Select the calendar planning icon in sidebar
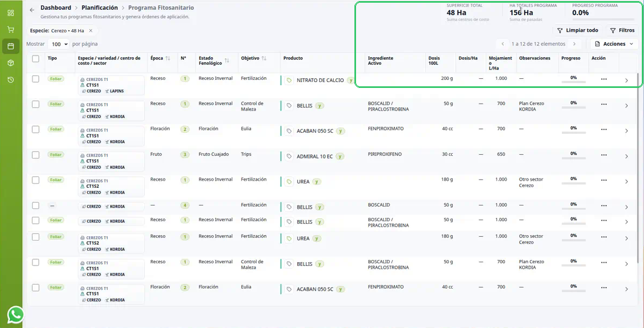 click(11, 46)
